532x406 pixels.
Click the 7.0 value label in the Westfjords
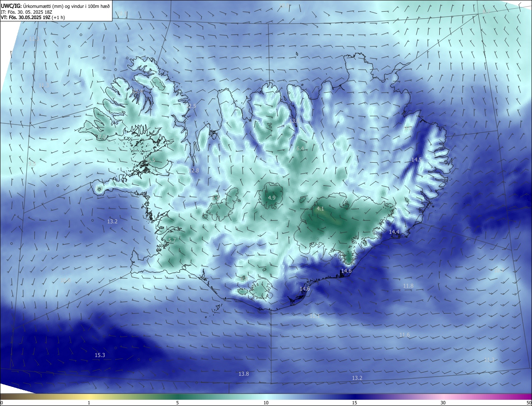click(102, 136)
